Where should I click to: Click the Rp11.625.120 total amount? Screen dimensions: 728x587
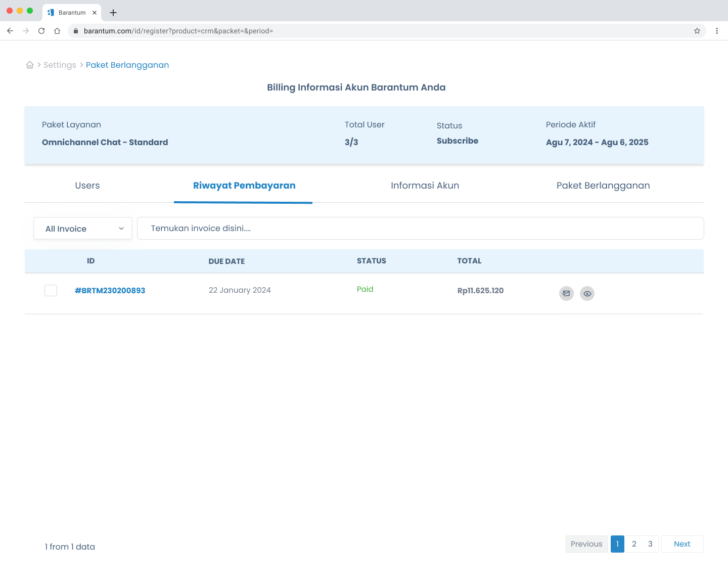point(480,291)
